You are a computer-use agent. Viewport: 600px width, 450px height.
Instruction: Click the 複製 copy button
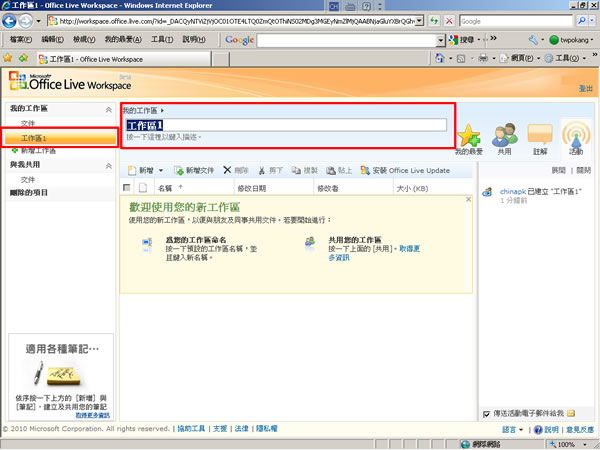pos(305,170)
